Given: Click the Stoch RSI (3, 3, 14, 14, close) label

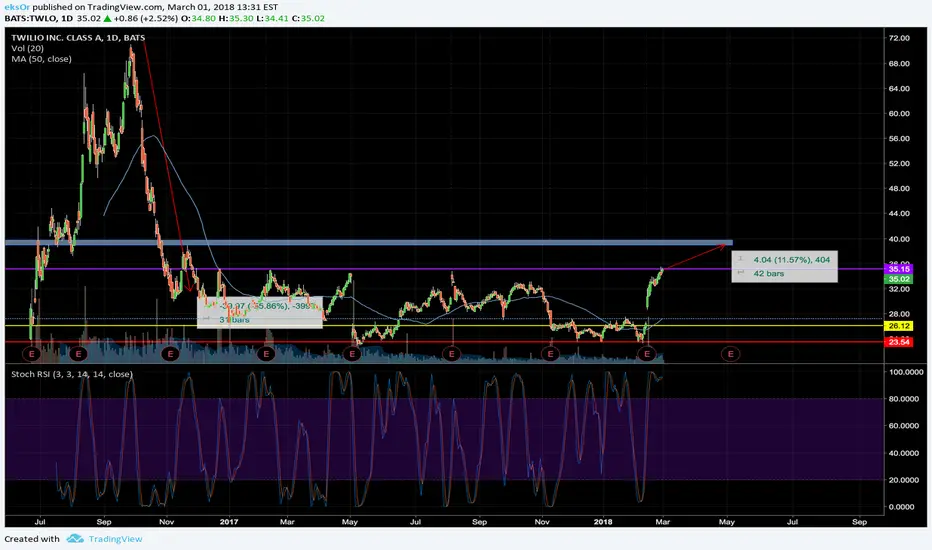Looking at the screenshot, I should (72, 374).
